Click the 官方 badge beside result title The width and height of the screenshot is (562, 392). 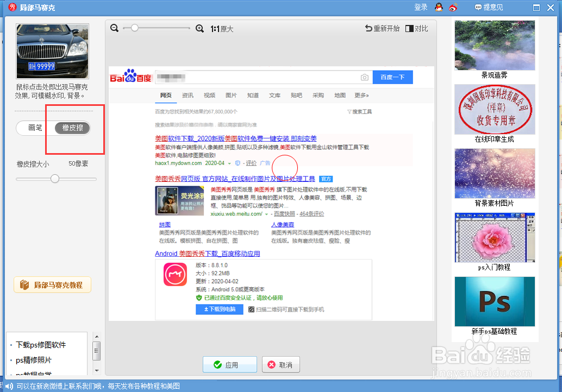pos(326,179)
